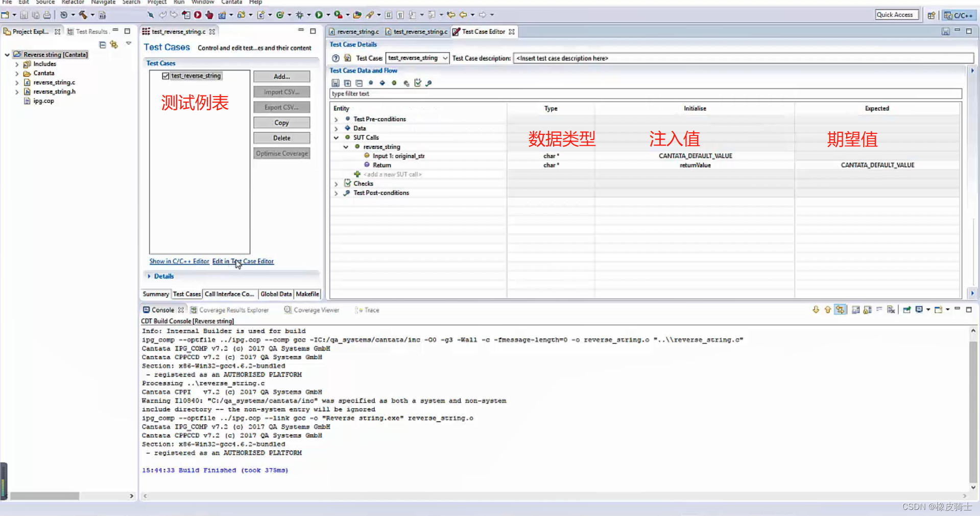980x516 pixels.
Task: Uncheck the test_reverse_string test case checkbox
Action: [x=165, y=76]
